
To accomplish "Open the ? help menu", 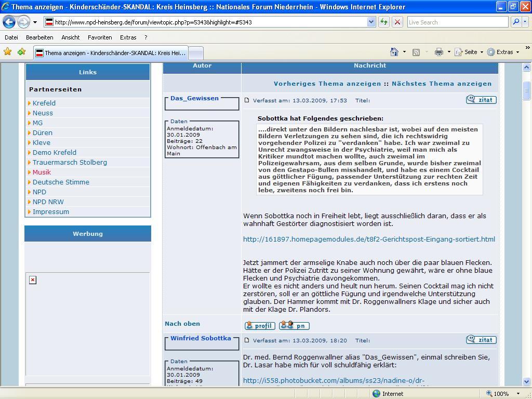I will (x=146, y=37).
